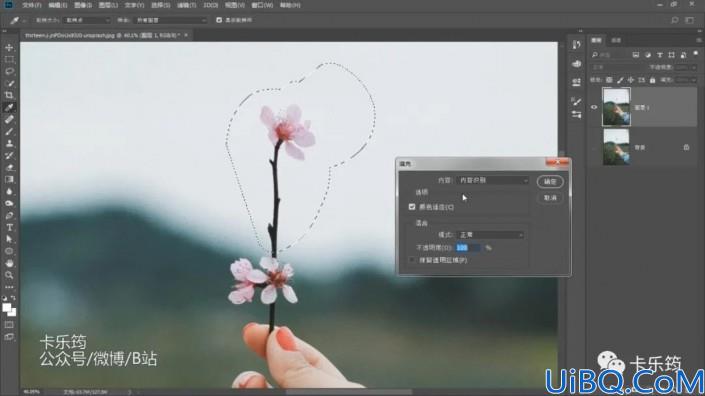Toggle Quick Mask mode
Image resolution: width=705 pixels, height=396 pixels.
(x=9, y=325)
